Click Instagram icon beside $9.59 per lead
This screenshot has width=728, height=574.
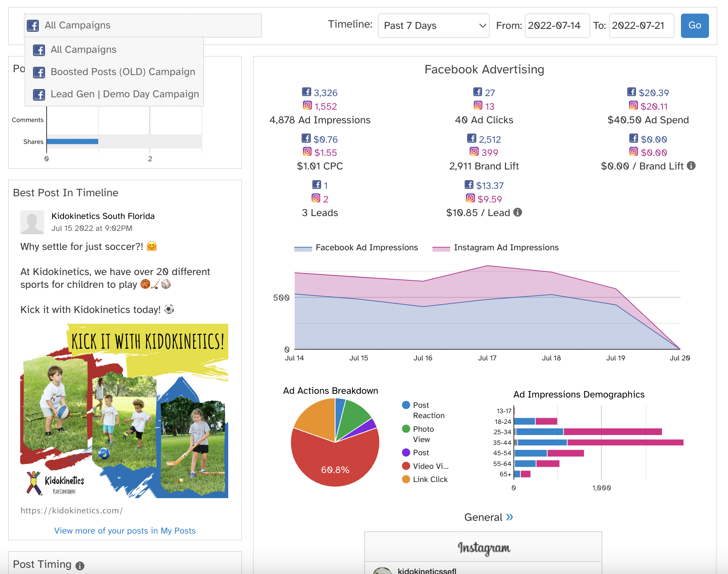coord(470,198)
